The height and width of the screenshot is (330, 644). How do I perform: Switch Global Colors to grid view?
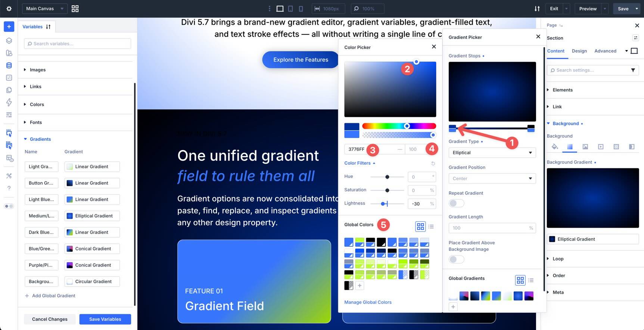click(x=420, y=226)
